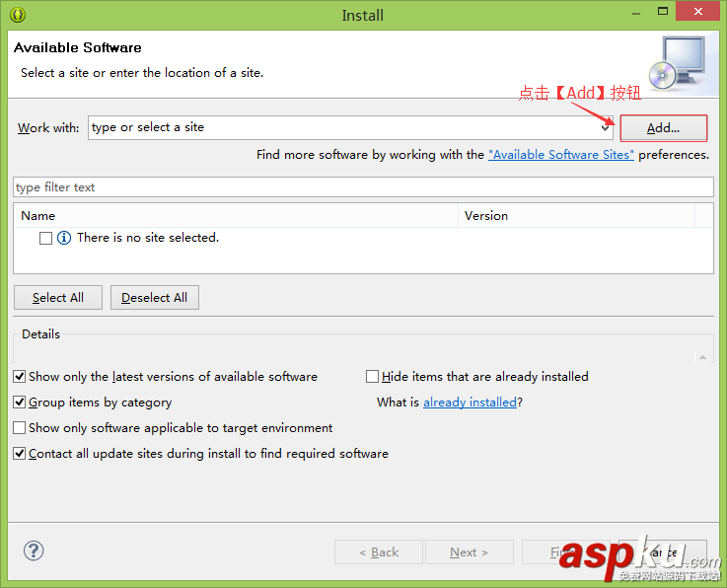Viewport: 727px width, 588px height.
Task: Click the Add... button
Action: point(663,128)
